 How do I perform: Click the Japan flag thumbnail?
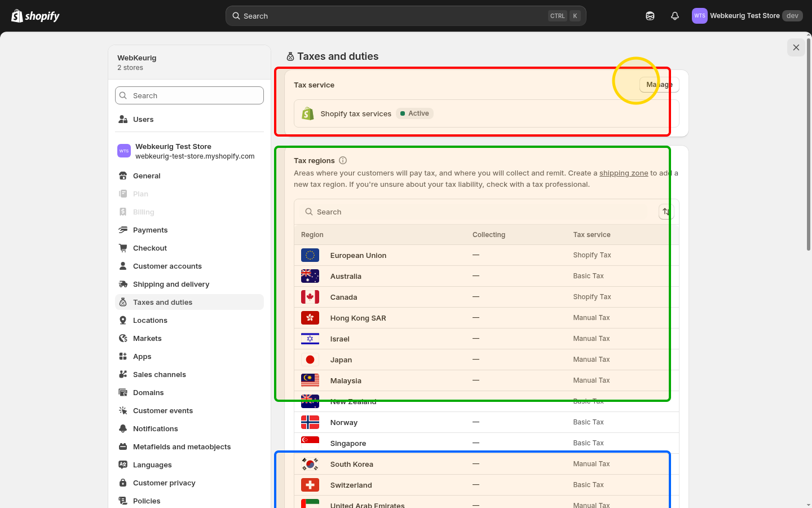[x=310, y=360]
